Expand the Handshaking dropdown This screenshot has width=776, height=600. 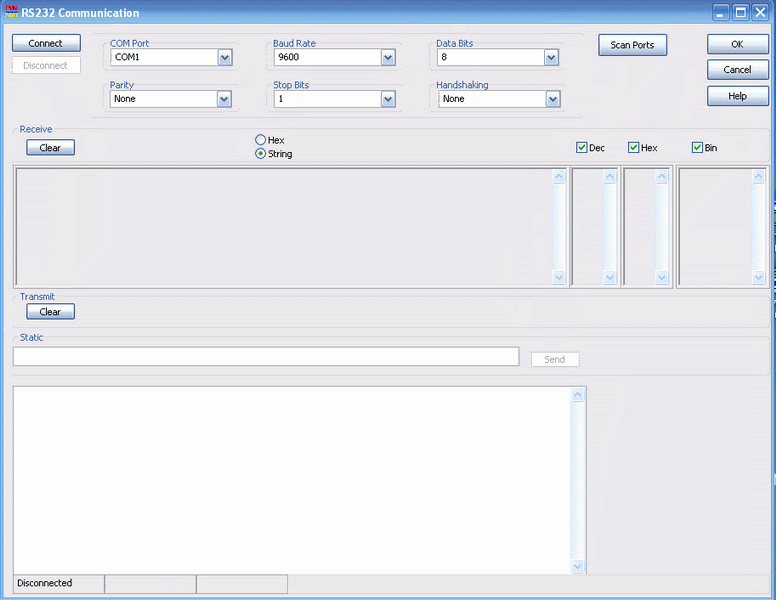[x=552, y=99]
